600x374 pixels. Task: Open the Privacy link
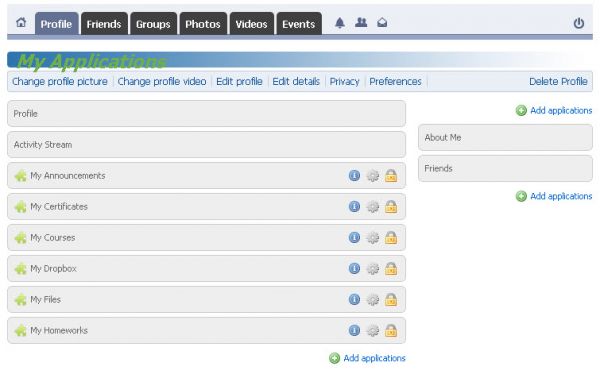coord(344,82)
